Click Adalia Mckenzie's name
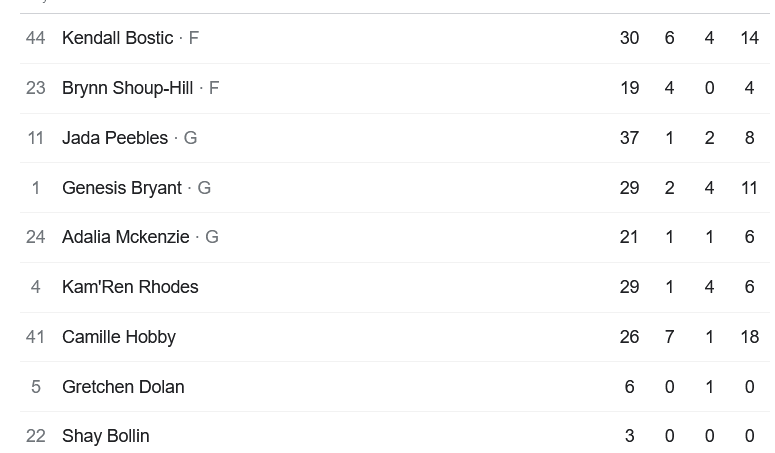775x453 pixels. (125, 237)
